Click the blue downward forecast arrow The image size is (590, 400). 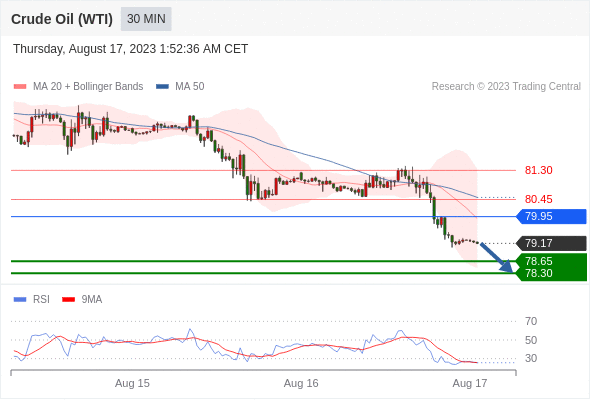497,258
